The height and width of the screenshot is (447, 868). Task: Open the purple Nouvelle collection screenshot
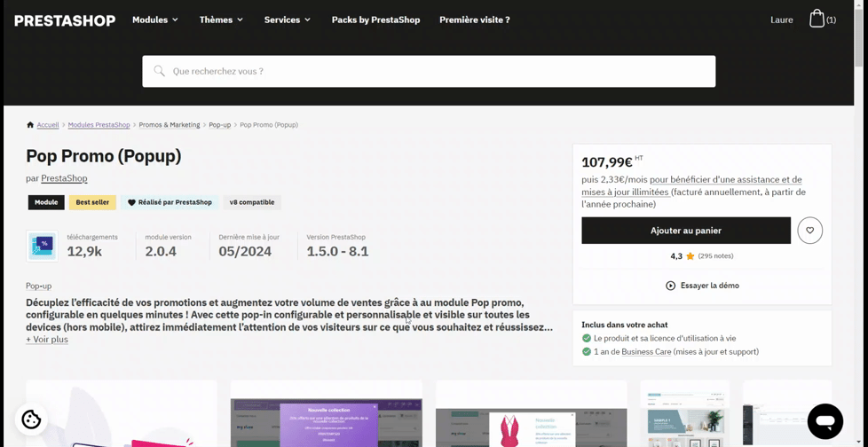pyautogui.click(x=326, y=413)
